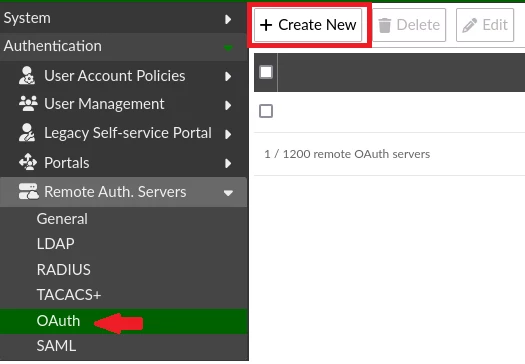Select Legacy Self-service Portal item
Viewport: 525px width, 364px height.
(123, 133)
